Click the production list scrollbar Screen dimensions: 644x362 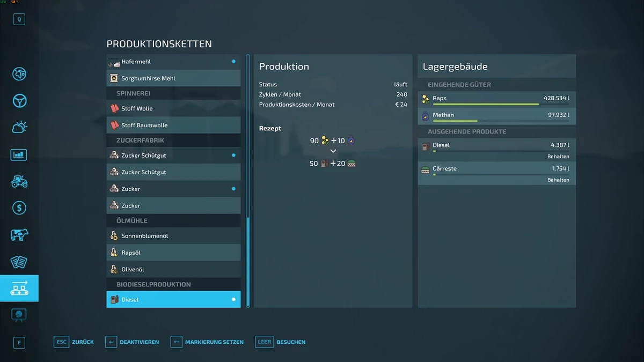[x=248, y=262]
